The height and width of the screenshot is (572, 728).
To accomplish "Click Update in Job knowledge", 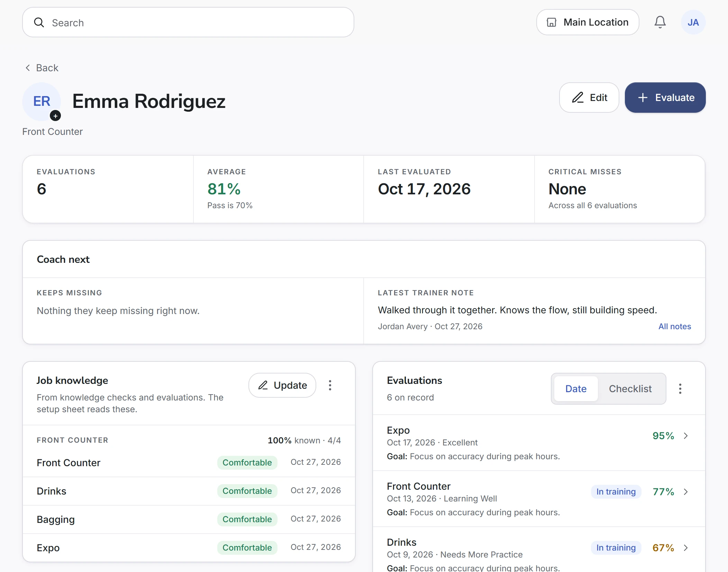I will point(282,385).
